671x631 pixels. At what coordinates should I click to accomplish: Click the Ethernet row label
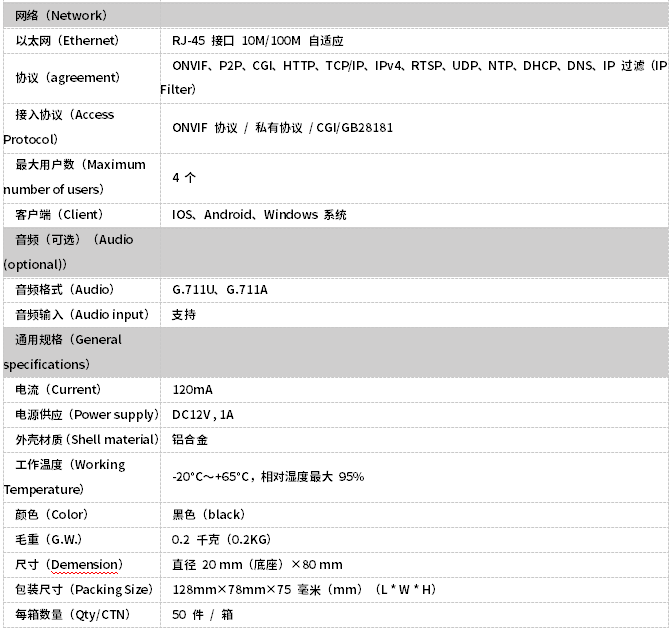(68, 41)
